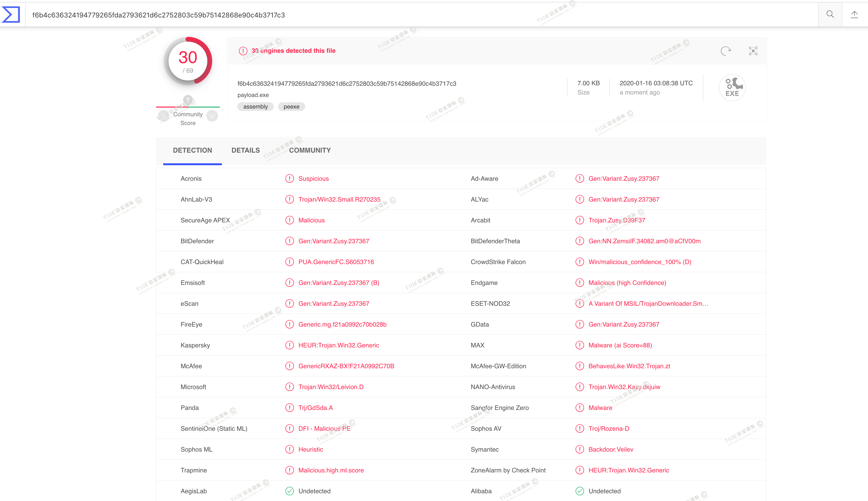Click the search magnifier icon
This screenshot has height=501, width=868.
click(x=830, y=15)
